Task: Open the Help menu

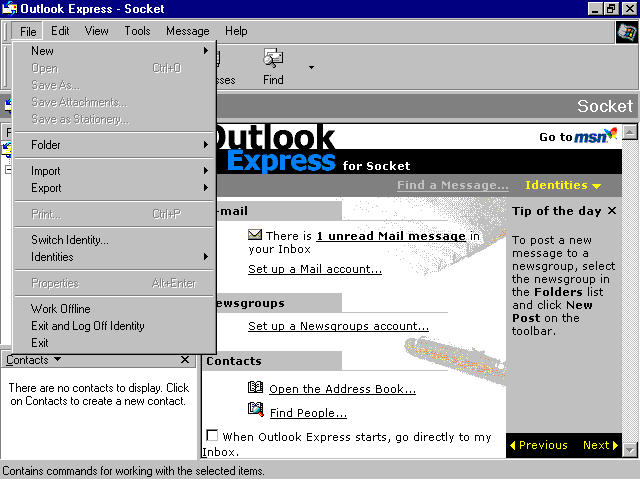Action: point(236,31)
